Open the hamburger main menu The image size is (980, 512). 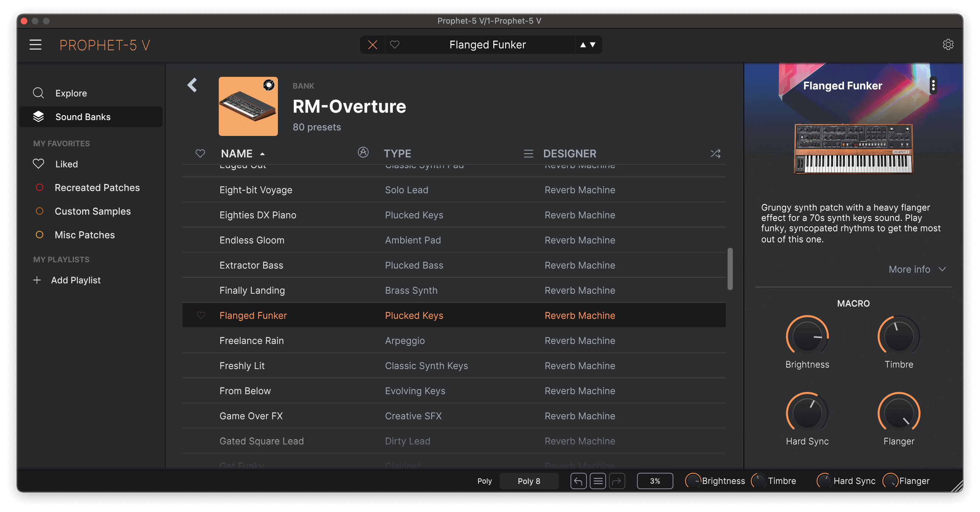point(35,45)
